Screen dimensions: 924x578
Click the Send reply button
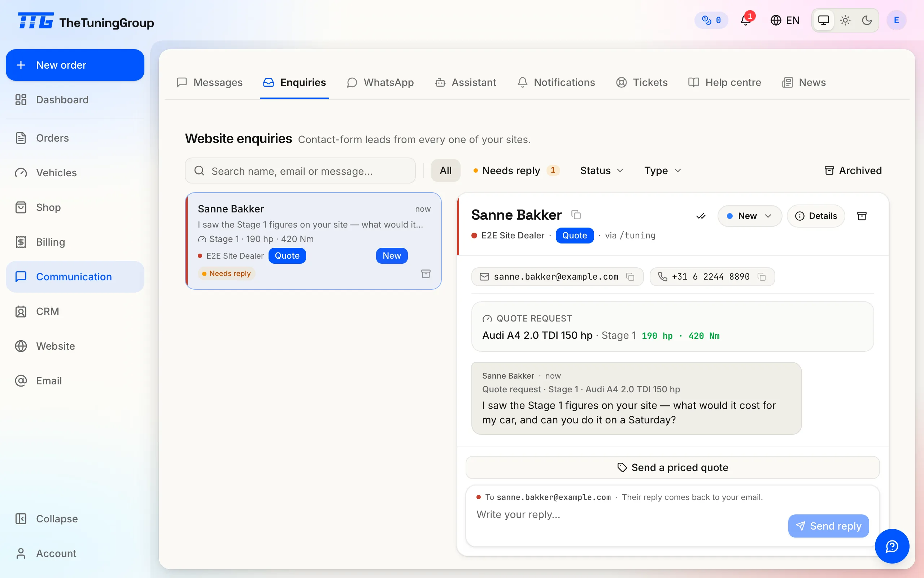pos(828,526)
